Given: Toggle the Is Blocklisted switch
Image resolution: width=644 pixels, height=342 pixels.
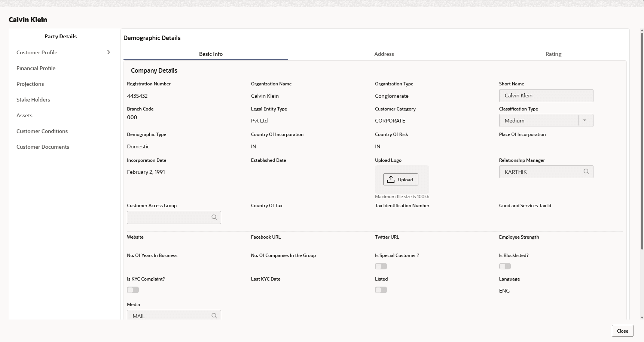Looking at the screenshot, I should tap(505, 266).
